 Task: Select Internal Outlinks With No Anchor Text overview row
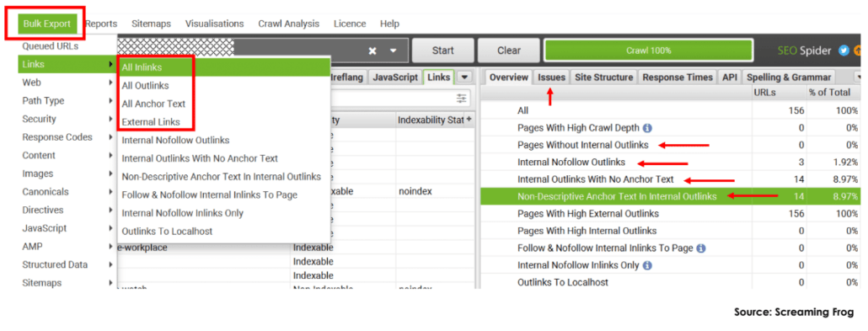(x=671, y=179)
